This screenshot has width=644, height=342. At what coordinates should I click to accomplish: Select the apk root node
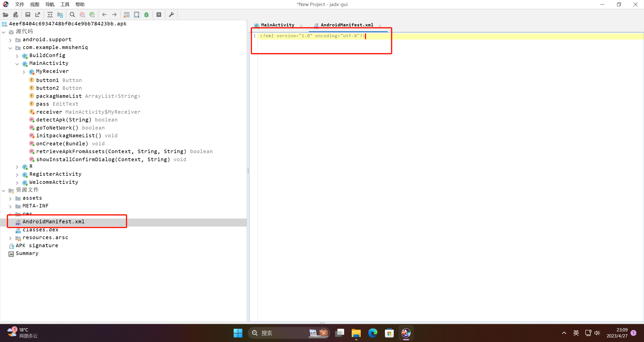coord(67,24)
